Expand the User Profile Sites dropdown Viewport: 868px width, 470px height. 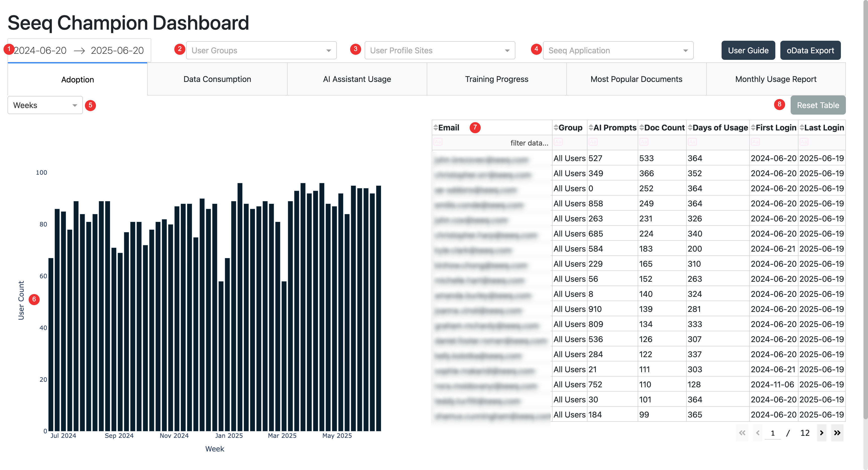click(x=439, y=51)
